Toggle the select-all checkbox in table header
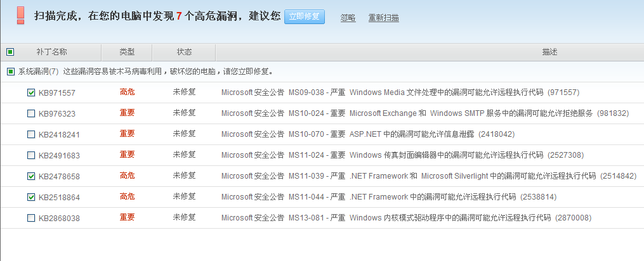Image resolution: width=644 pixels, height=261 pixels. tap(10, 52)
